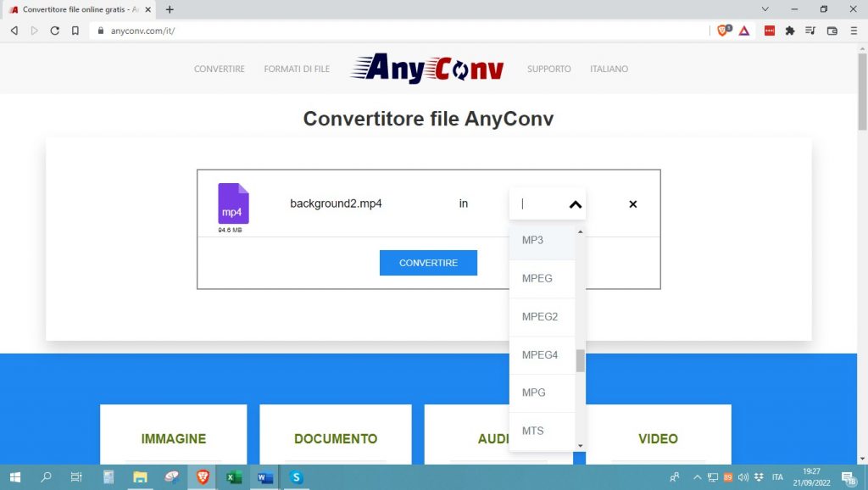Image resolution: width=868 pixels, height=490 pixels.
Task: Open the SUPPORTO menu item
Action: coord(548,70)
